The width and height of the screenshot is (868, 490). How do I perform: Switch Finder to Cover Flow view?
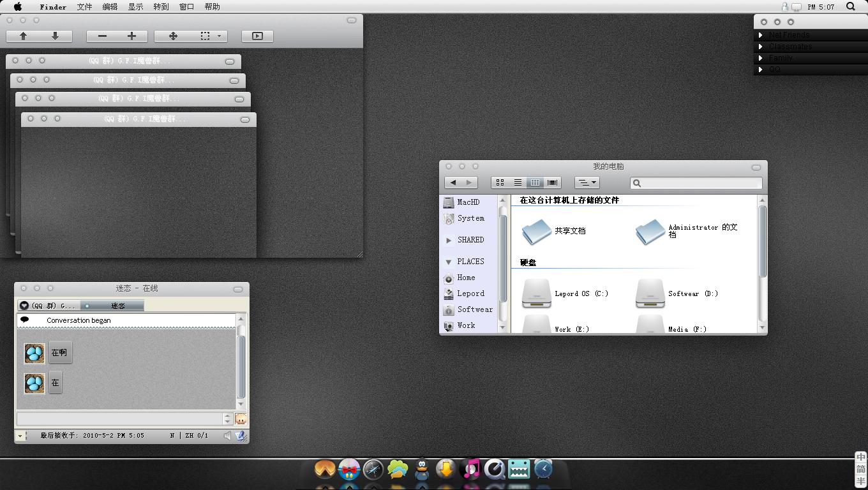pyautogui.click(x=552, y=182)
